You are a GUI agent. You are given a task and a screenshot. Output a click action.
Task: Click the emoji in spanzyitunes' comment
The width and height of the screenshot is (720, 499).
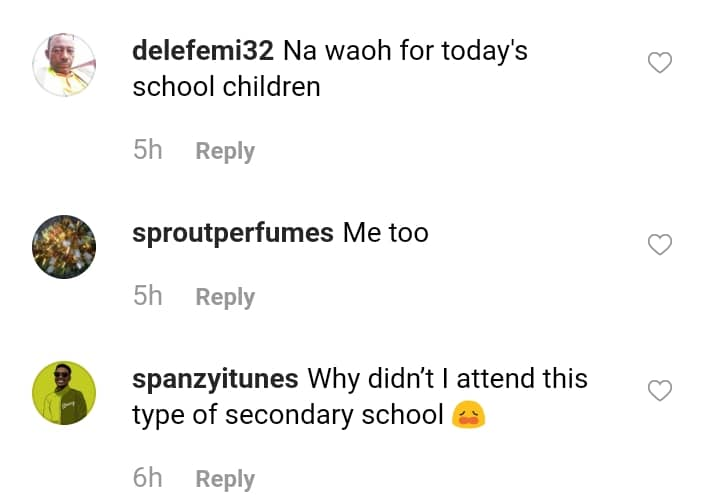[468, 415]
